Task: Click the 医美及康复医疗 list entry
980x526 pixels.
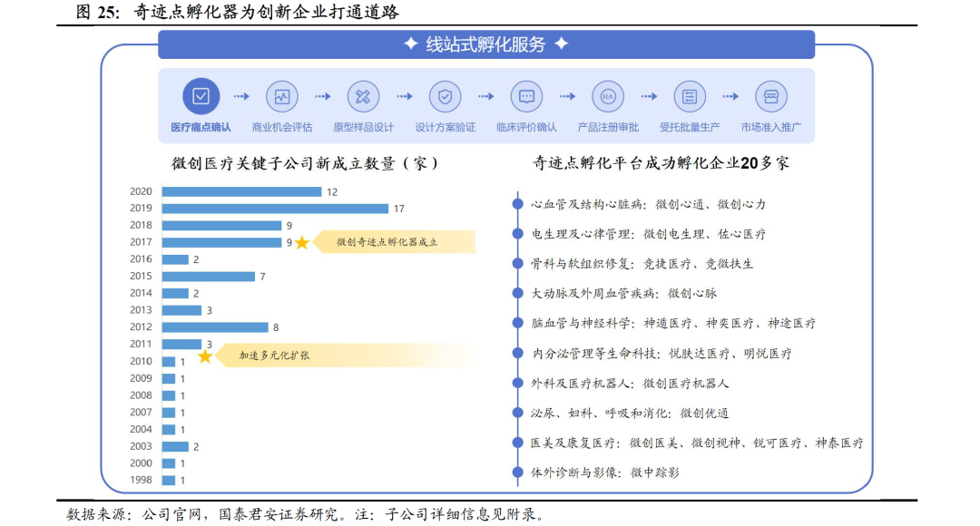Action: [x=697, y=443]
